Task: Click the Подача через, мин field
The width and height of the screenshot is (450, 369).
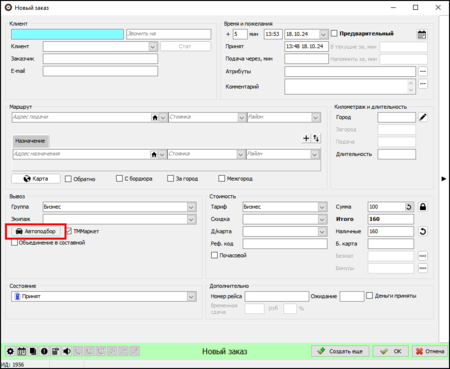Action: click(x=306, y=59)
